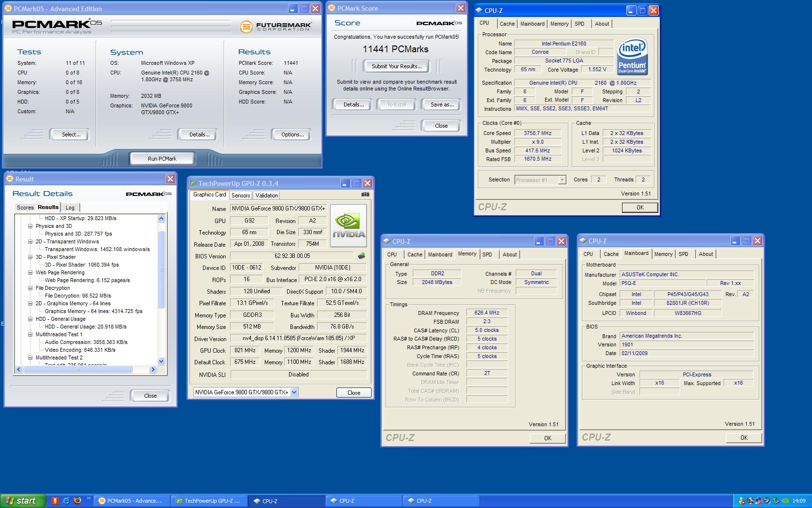Viewport: 812px width, 508px height.
Task: Collapse the File Decryption node
Action: coord(30,288)
